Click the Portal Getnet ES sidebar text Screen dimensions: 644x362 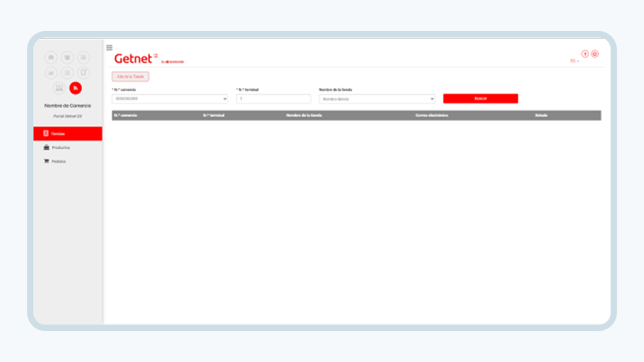(x=67, y=116)
